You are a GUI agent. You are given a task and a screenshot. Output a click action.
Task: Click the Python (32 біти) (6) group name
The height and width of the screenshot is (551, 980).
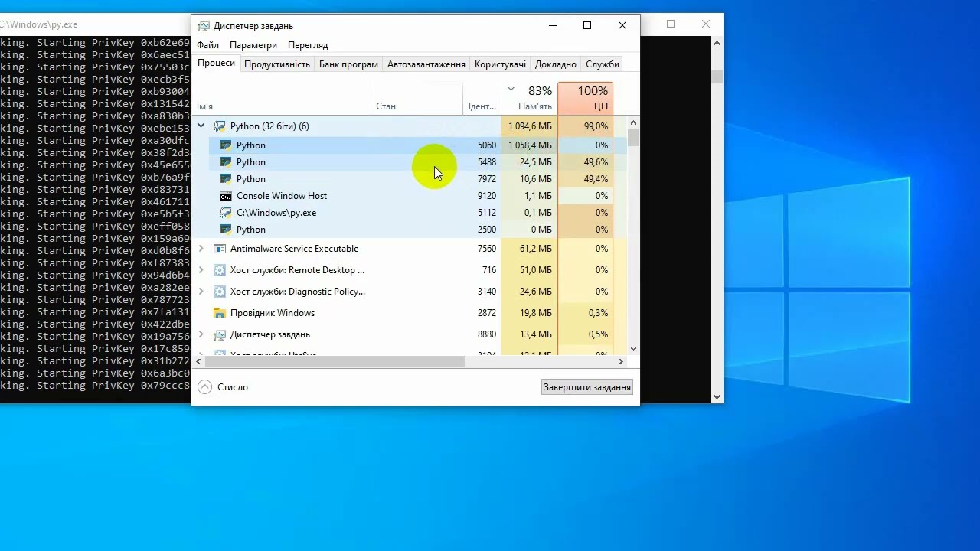[x=269, y=126]
